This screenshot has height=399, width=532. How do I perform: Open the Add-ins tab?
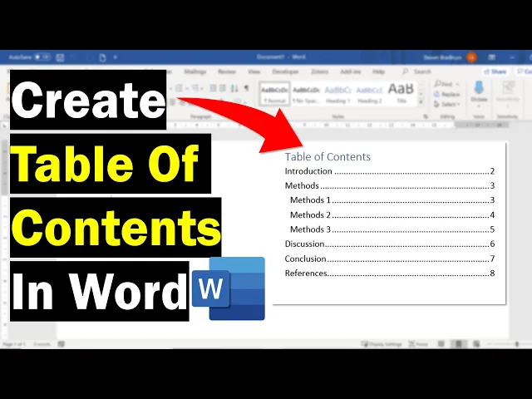pyautogui.click(x=351, y=71)
